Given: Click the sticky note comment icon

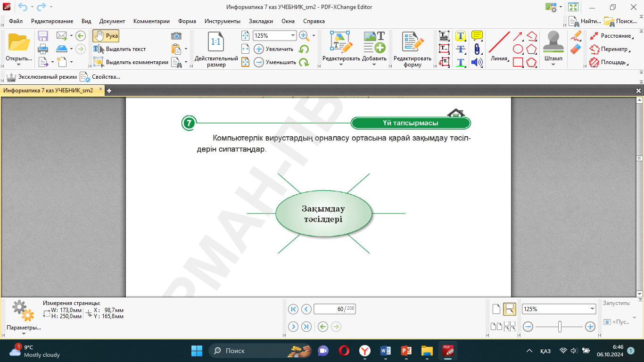Looking at the screenshot, I should tap(477, 36).
